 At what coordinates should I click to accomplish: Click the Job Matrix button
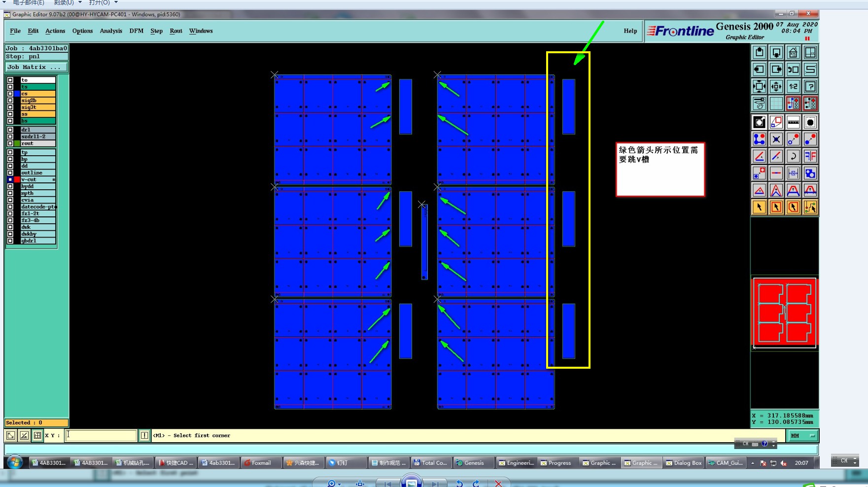(x=36, y=67)
